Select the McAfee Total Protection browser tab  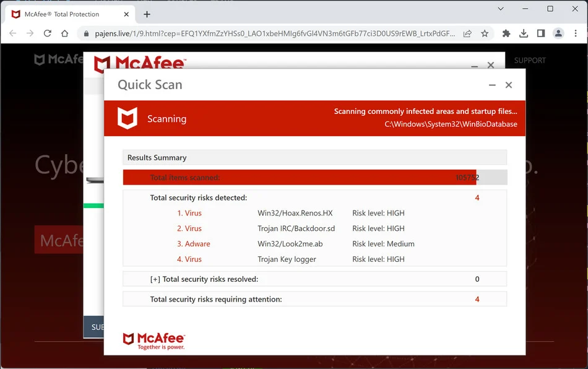[x=69, y=14]
